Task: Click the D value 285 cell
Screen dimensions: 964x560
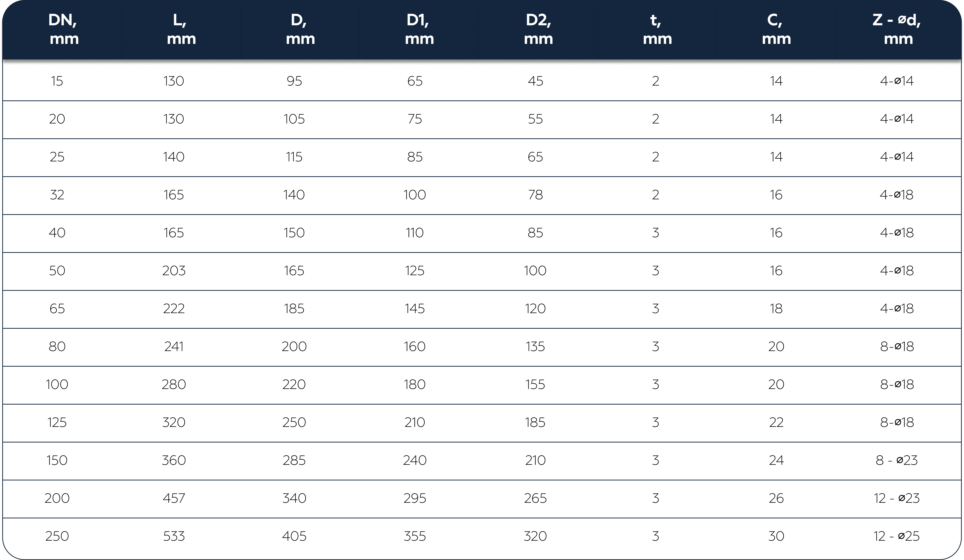Action: (x=294, y=460)
